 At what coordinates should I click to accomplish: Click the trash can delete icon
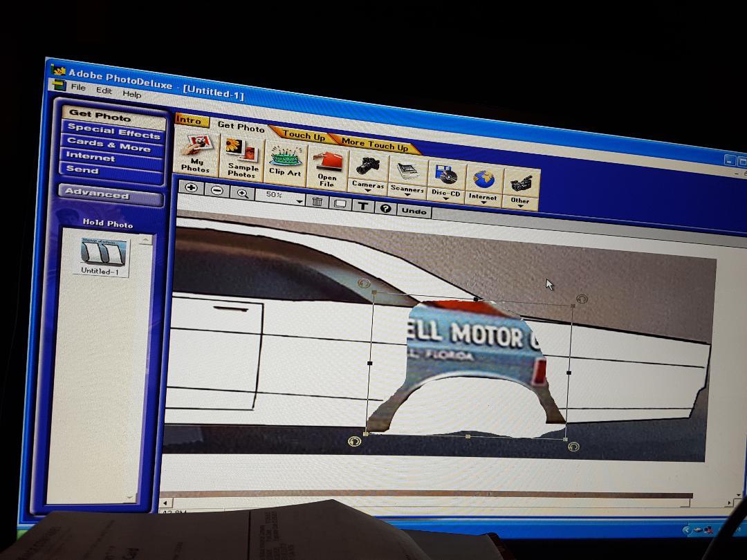tap(317, 201)
